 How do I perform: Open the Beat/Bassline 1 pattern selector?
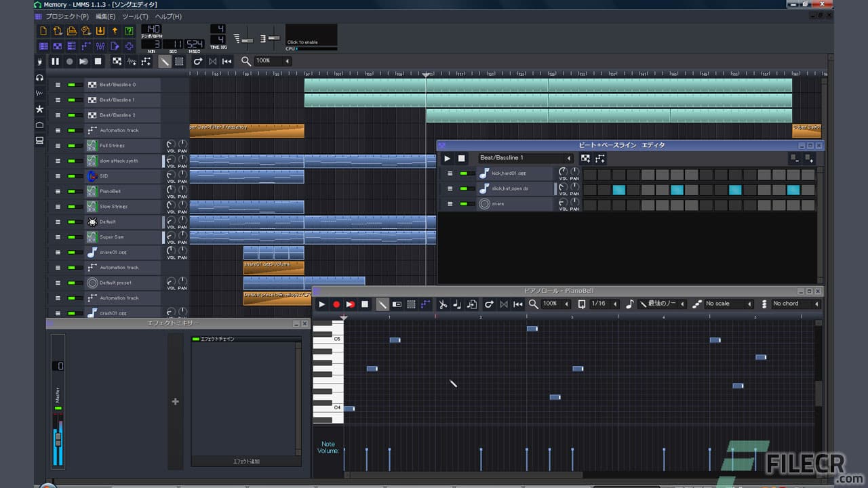(x=526, y=158)
